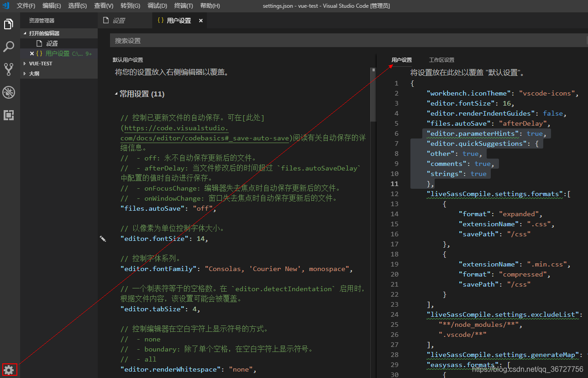Screen dimensions: 588x378
Task: Click the "editor.renderWhitespace": "none" line
Action: point(189,369)
